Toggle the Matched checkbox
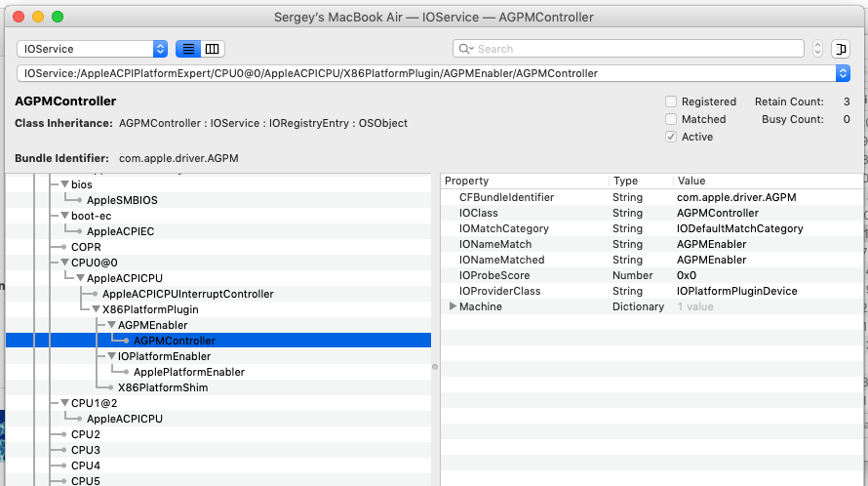 (x=671, y=119)
